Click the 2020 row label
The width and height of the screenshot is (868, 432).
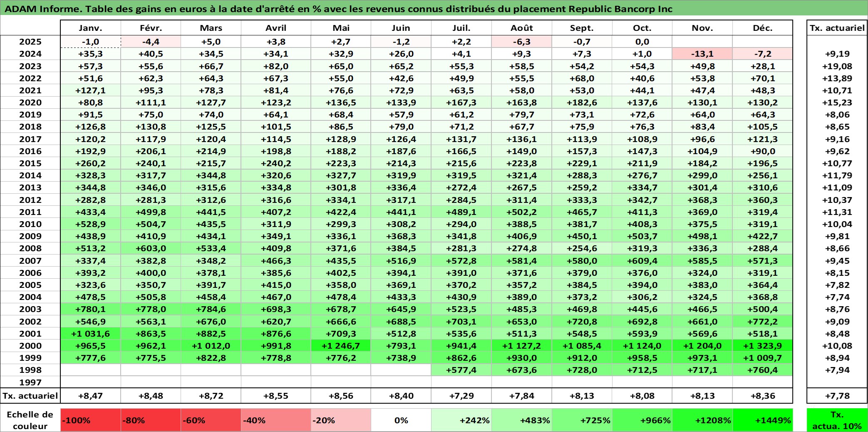pos(30,102)
